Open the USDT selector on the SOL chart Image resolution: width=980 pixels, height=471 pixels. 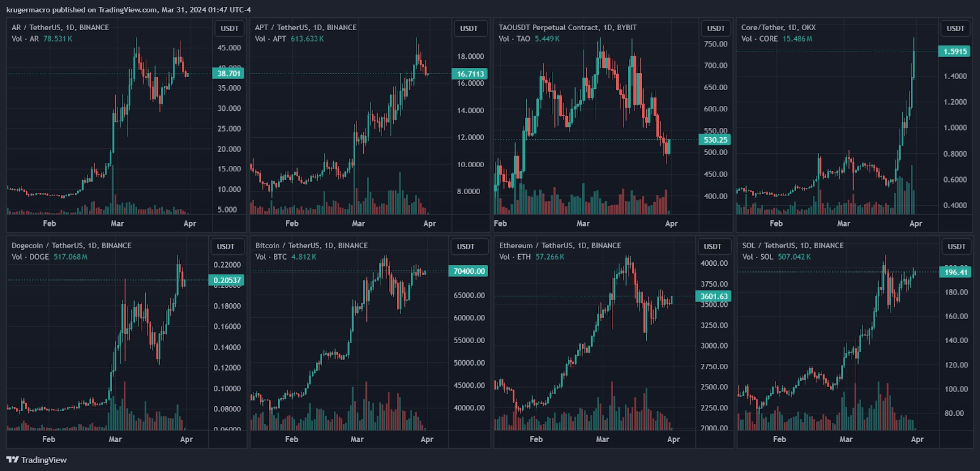coord(957,246)
